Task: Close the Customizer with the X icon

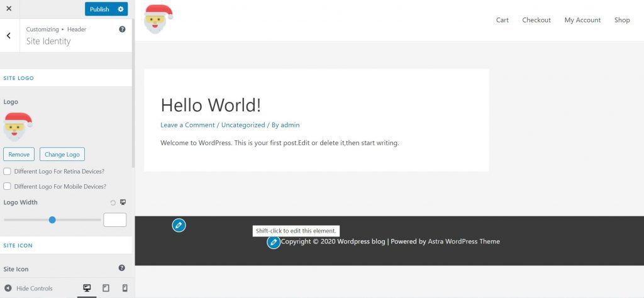Action: point(9,9)
